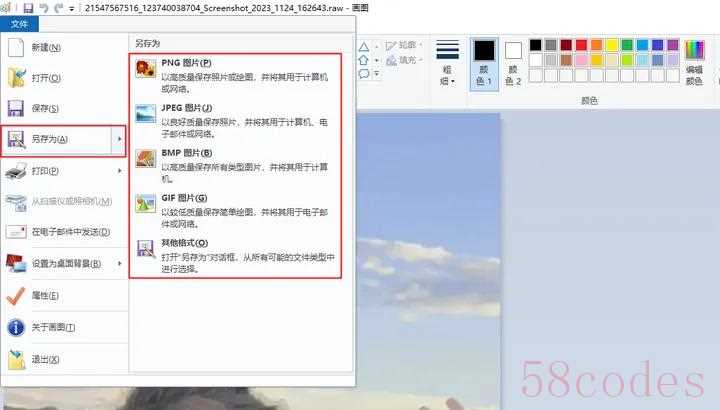Screen dimensions: 720x410
Task: Pick the light gray swatch in the second row
Action: click(x=551, y=60)
